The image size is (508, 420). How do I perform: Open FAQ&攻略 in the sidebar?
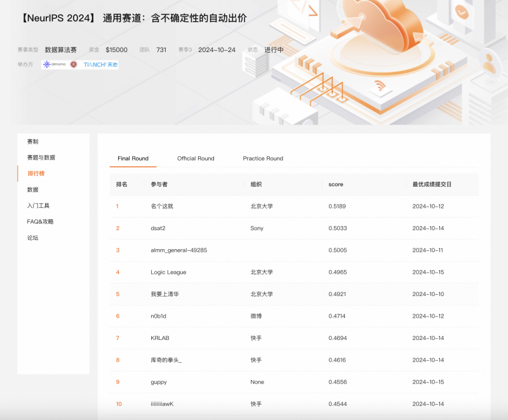(40, 221)
